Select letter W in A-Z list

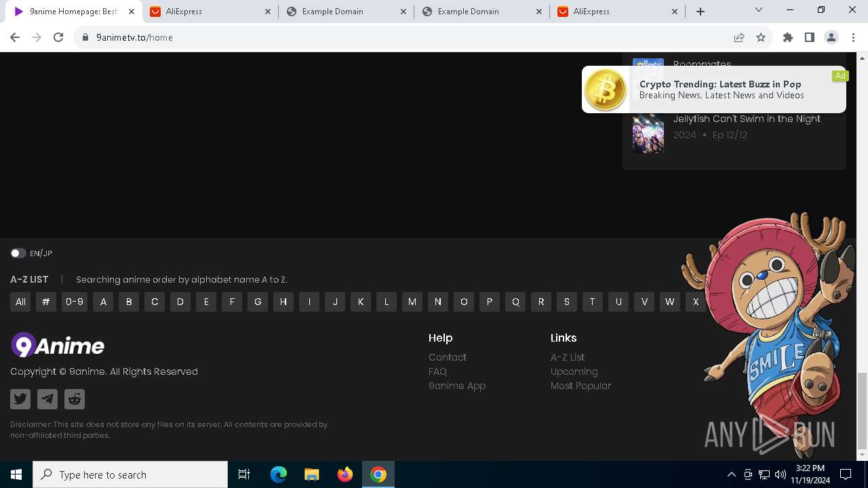pos(670,302)
